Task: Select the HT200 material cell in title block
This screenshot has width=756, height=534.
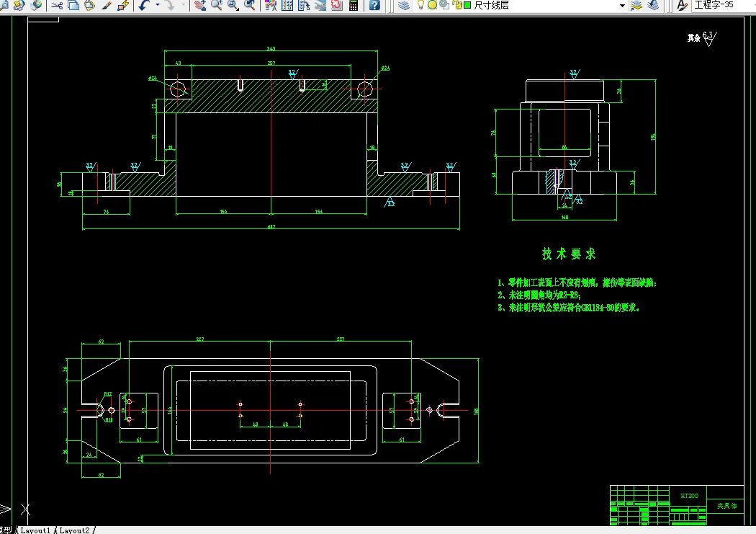Action: (690, 496)
